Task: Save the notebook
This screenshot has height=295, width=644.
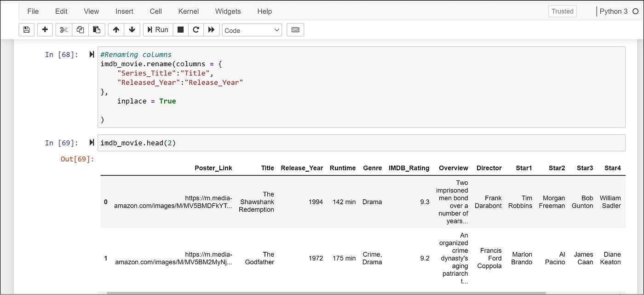Action: [26, 29]
